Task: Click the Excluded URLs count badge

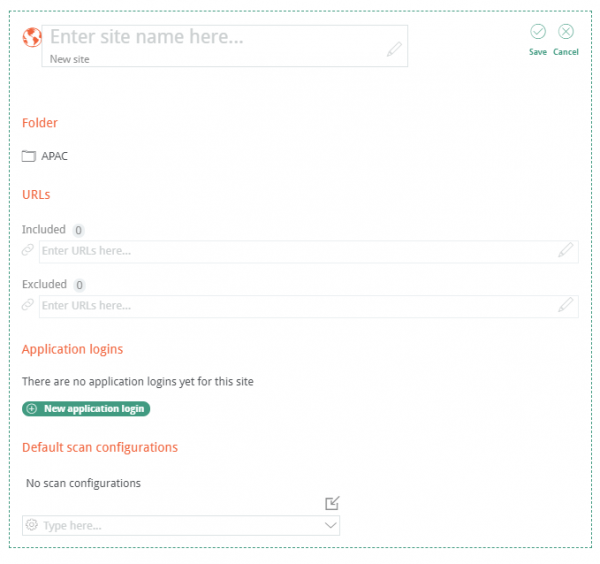Action: (80, 285)
